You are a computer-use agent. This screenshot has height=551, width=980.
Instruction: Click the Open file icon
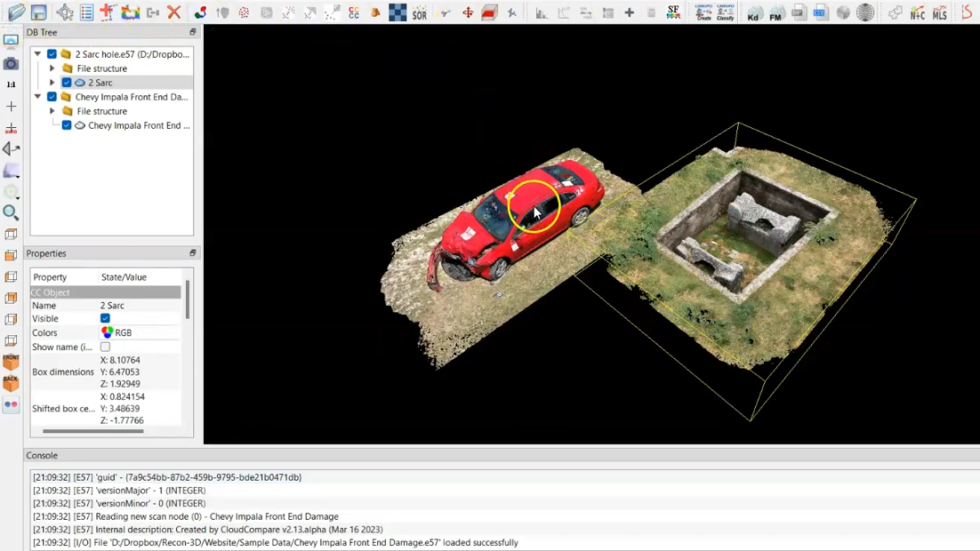[x=16, y=12]
